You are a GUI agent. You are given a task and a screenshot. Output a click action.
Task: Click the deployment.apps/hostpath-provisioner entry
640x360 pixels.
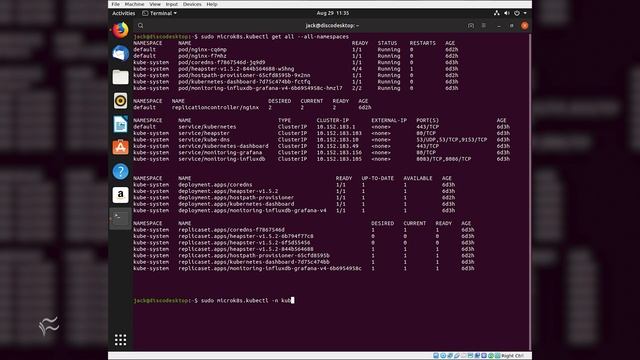pyautogui.click(x=236, y=198)
